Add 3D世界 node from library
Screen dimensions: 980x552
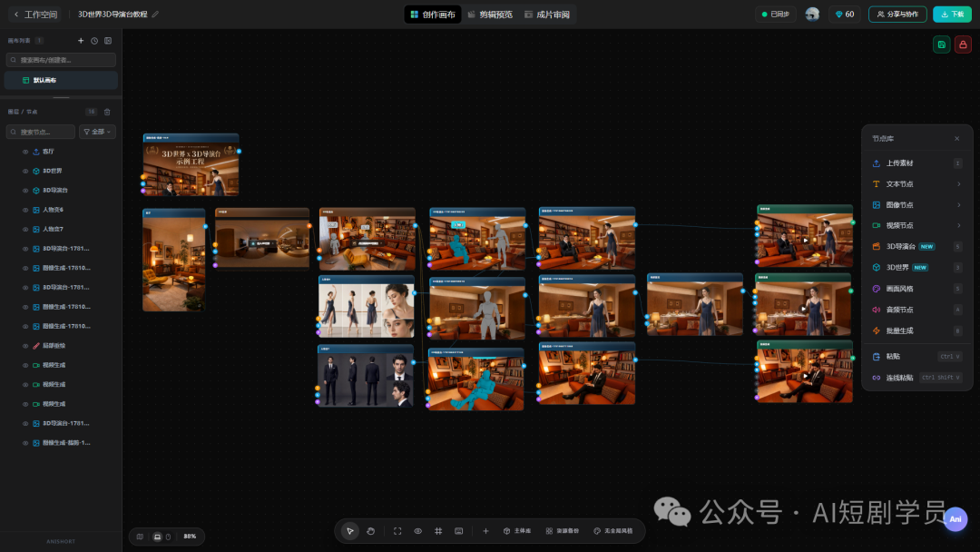(x=916, y=268)
